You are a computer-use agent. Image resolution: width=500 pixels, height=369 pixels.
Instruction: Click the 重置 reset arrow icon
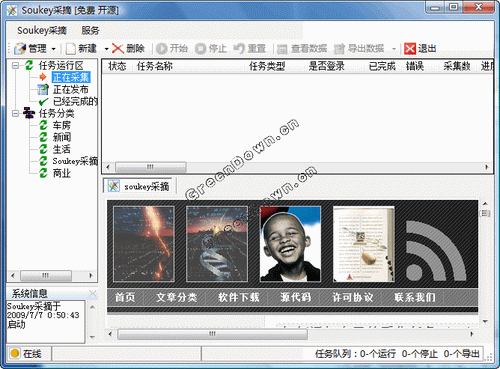click(x=239, y=49)
